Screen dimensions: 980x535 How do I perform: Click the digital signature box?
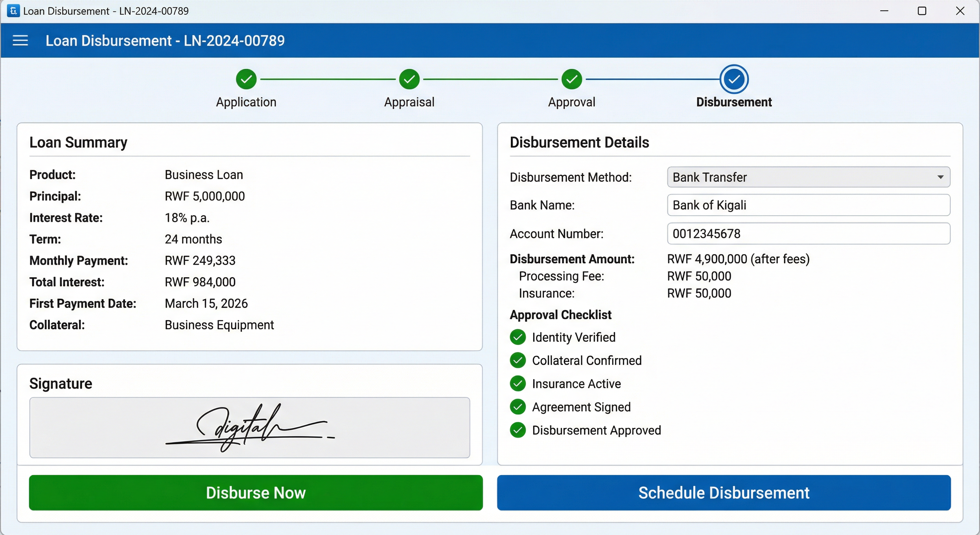coord(250,428)
